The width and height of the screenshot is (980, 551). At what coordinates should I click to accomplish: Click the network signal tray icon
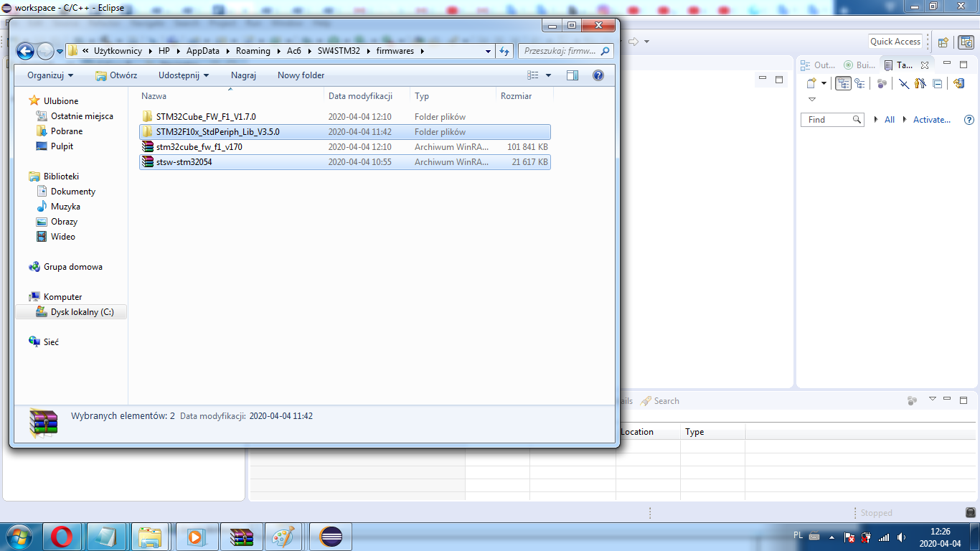tap(884, 537)
